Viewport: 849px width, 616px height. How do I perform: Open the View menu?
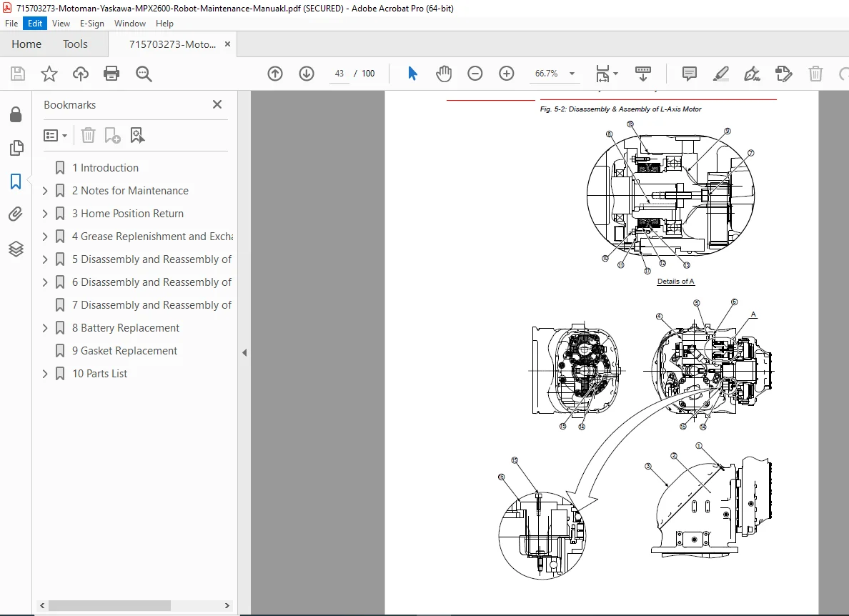pos(61,24)
